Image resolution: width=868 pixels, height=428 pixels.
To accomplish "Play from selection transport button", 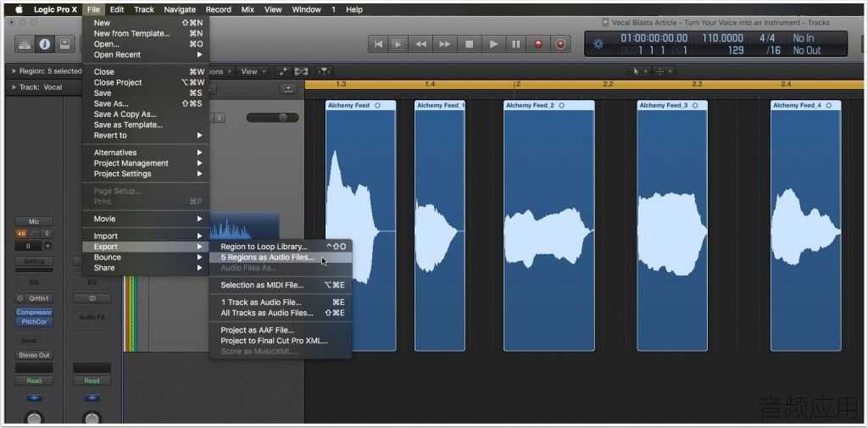I will coord(398,44).
